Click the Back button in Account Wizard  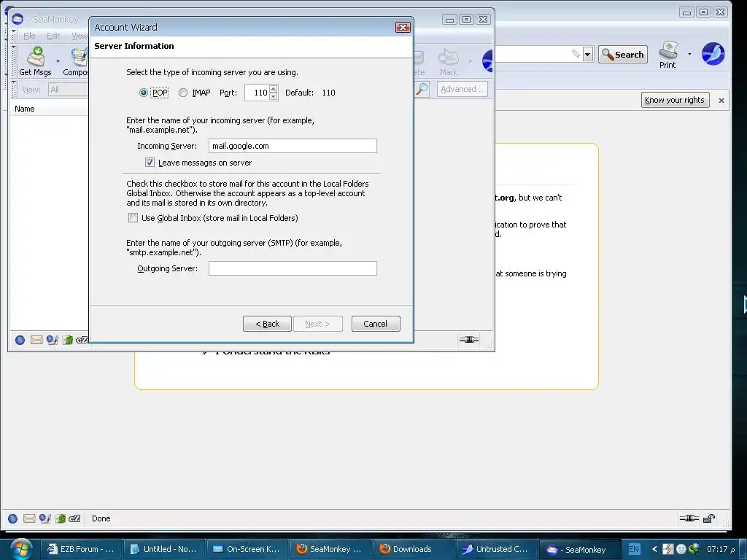click(x=267, y=324)
